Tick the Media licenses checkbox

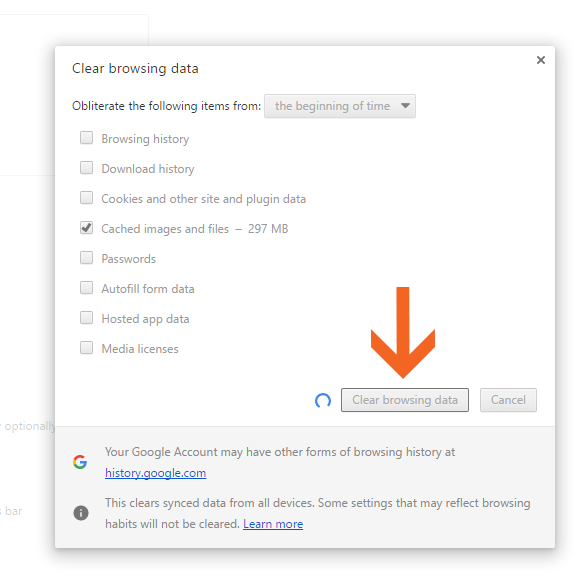[x=86, y=348]
